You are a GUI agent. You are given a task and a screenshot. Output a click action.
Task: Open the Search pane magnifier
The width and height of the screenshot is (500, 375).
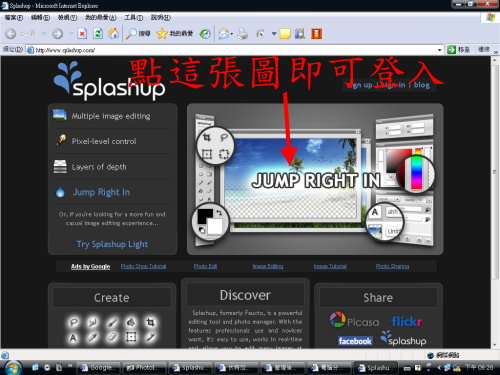[131, 33]
